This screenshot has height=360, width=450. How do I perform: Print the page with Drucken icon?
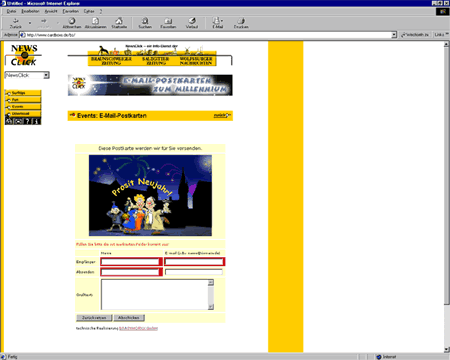241,23
